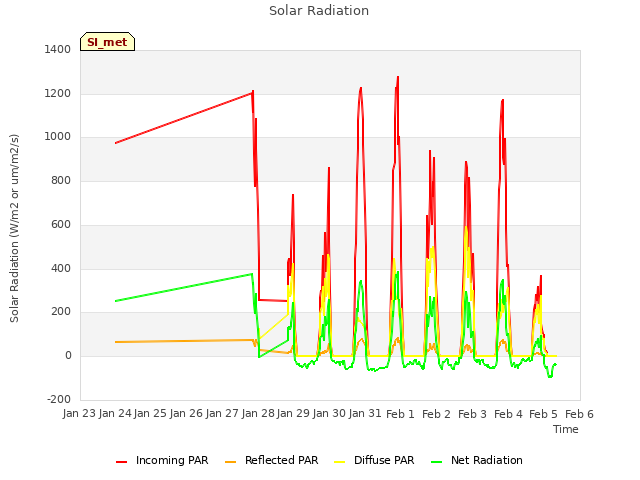Click the Incoming PAR peak on Jan 31
The height and width of the screenshot is (480, 640).
[361, 88]
